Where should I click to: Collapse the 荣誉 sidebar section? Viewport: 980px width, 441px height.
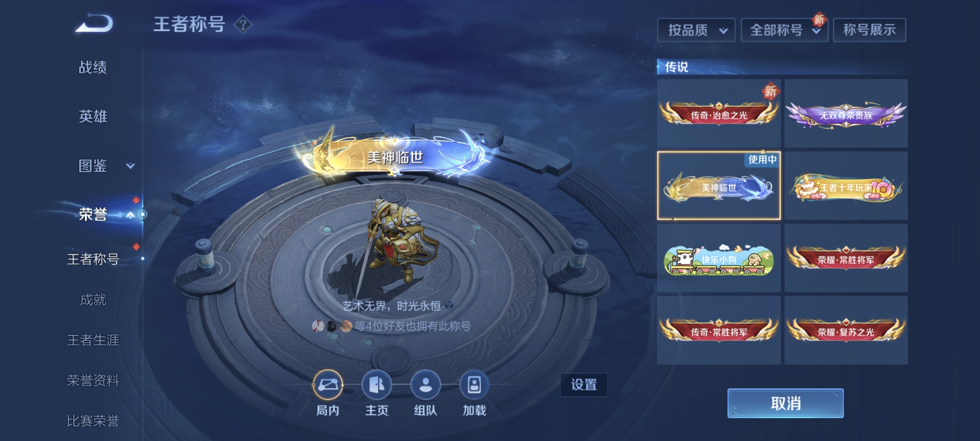[130, 215]
